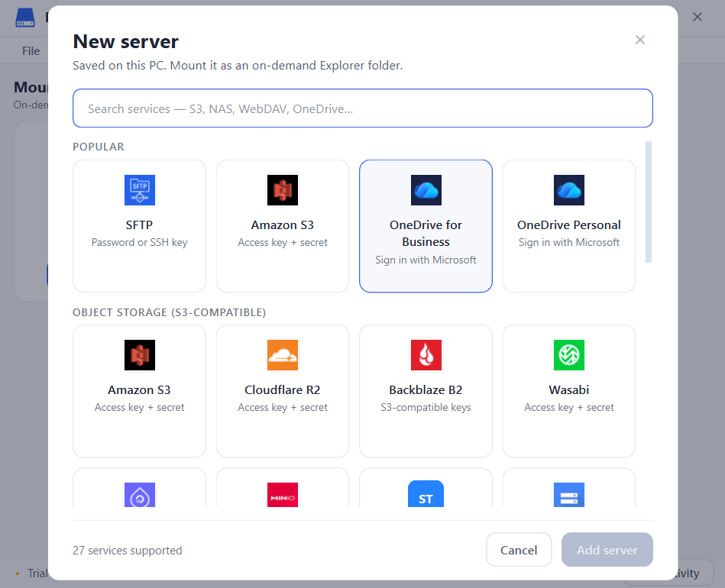Screen dimensions: 725x588
Task: Click Cancel button
Action: tap(519, 550)
